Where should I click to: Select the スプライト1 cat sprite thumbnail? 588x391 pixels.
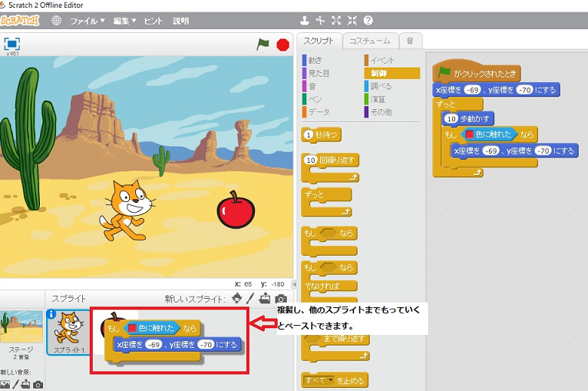tap(68, 332)
